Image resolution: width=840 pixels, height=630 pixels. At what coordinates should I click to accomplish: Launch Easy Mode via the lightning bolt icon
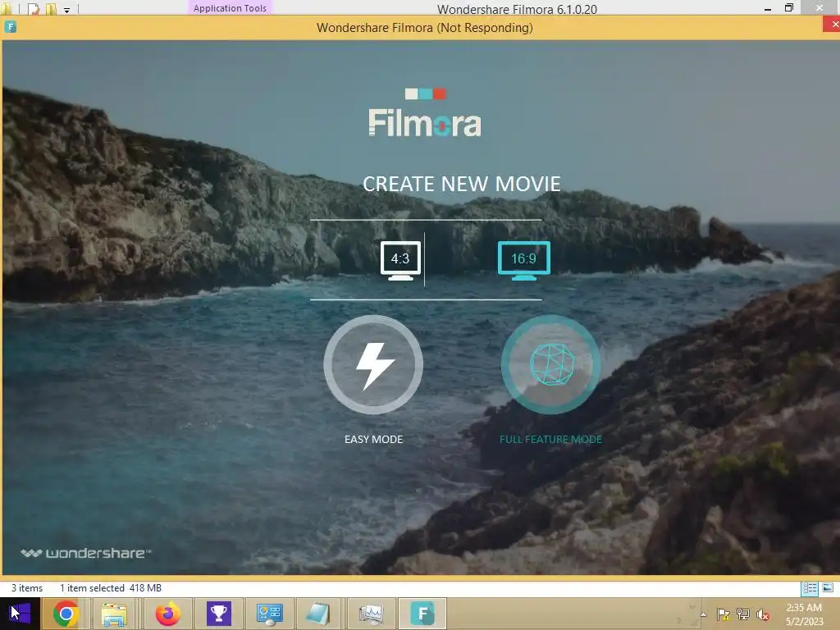tap(373, 365)
